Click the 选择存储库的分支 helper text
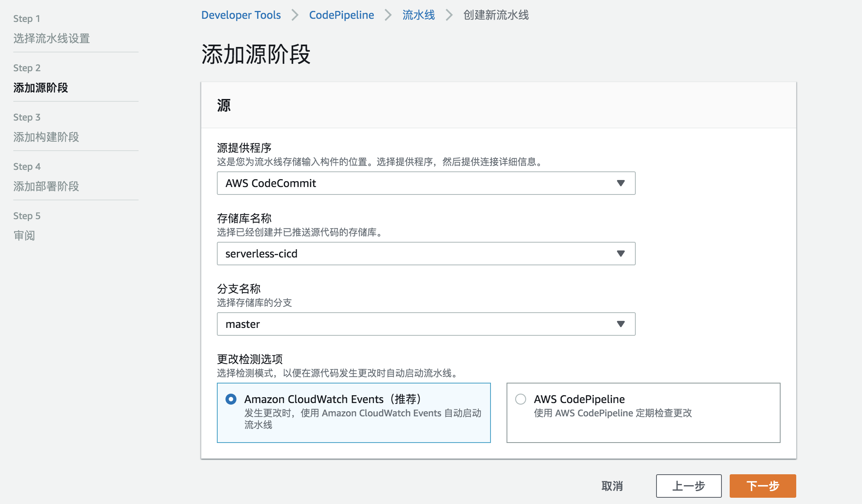This screenshot has width=862, height=504. point(254,303)
